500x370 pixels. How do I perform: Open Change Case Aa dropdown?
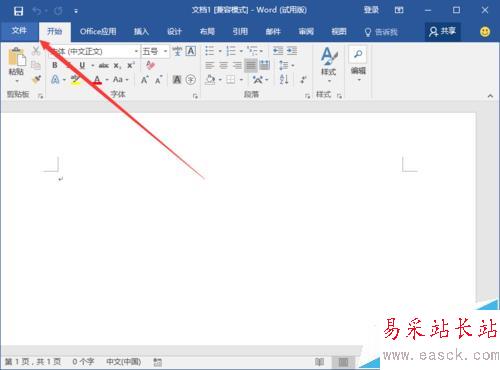121,80
